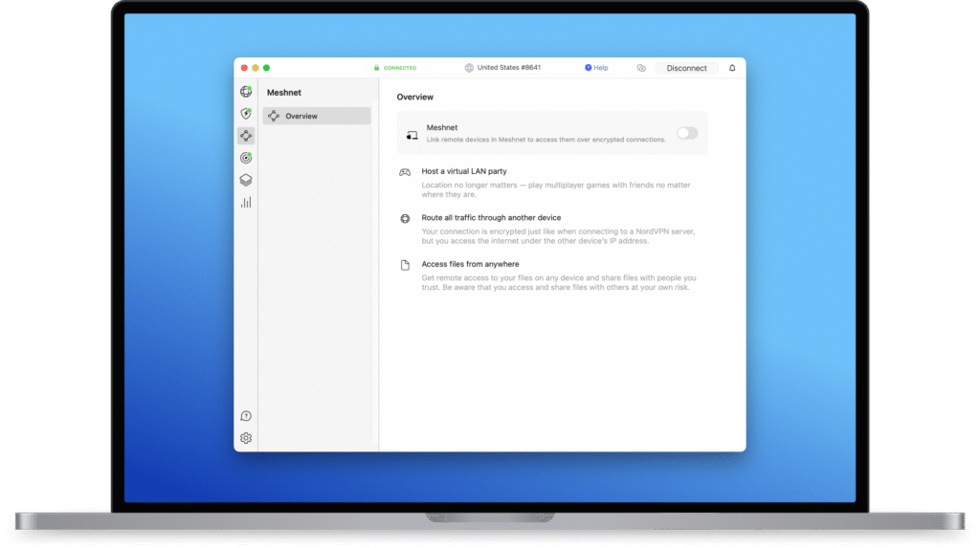Open the Help link in title bar

596,68
